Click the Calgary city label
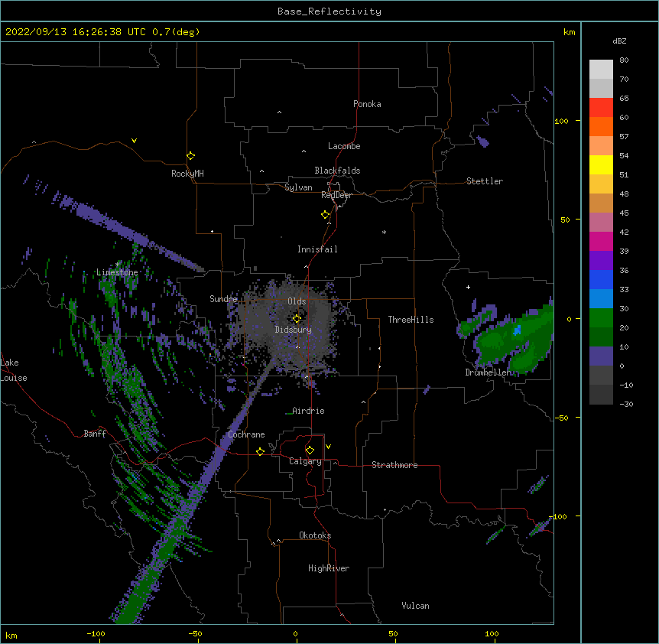This screenshot has height=644, width=659. click(x=305, y=461)
